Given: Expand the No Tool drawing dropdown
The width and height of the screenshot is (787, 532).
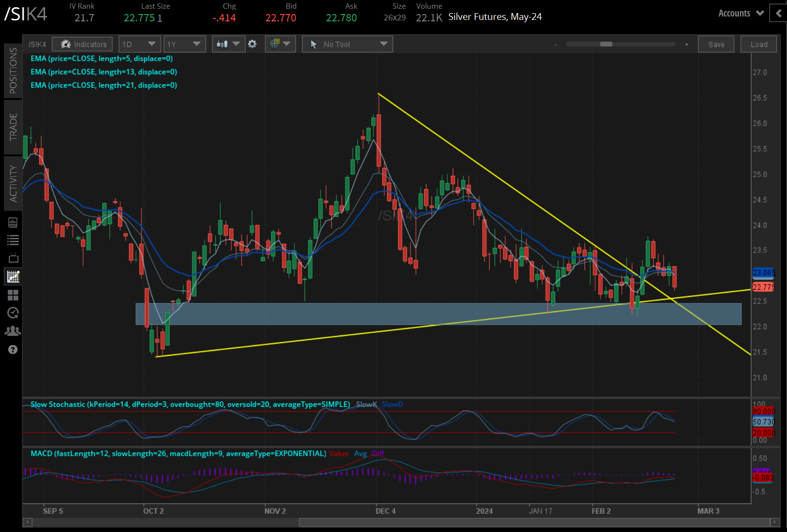Looking at the screenshot, I should pyautogui.click(x=347, y=44).
